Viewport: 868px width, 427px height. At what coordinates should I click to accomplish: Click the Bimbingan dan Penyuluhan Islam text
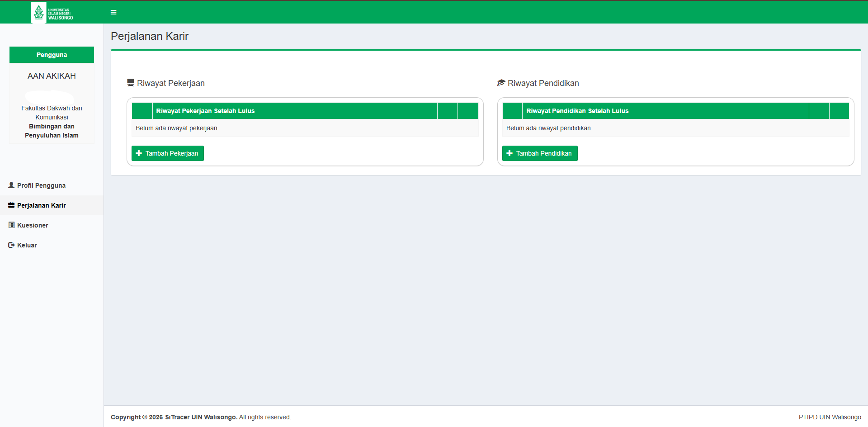pos(52,131)
